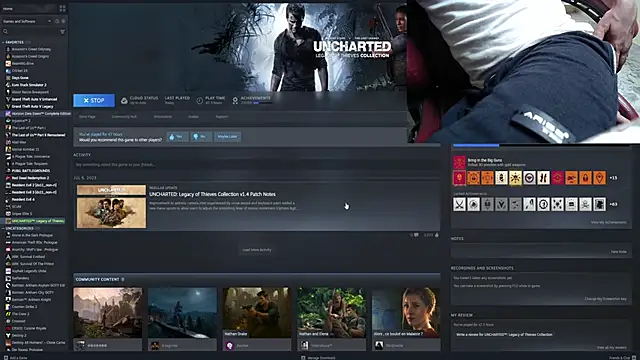Select the Bring in the Big Guns achievement icon
Image resolution: width=640 pixels, height=360 pixels.
click(x=459, y=162)
